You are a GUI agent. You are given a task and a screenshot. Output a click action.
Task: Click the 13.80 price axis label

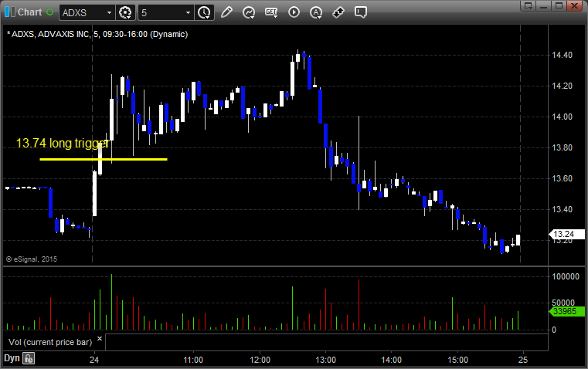[x=563, y=147]
